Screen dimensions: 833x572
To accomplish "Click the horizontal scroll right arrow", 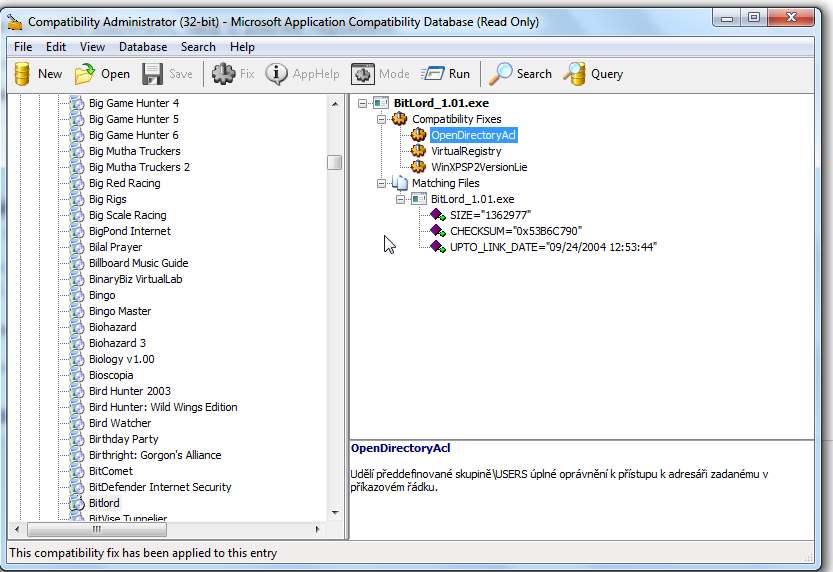I will pyautogui.click(x=317, y=530).
